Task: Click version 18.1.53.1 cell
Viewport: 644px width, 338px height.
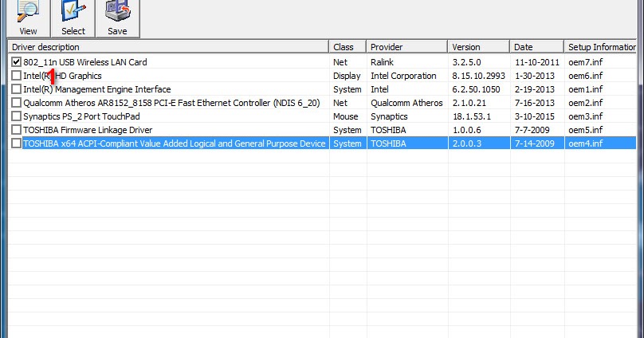Action: coord(472,116)
